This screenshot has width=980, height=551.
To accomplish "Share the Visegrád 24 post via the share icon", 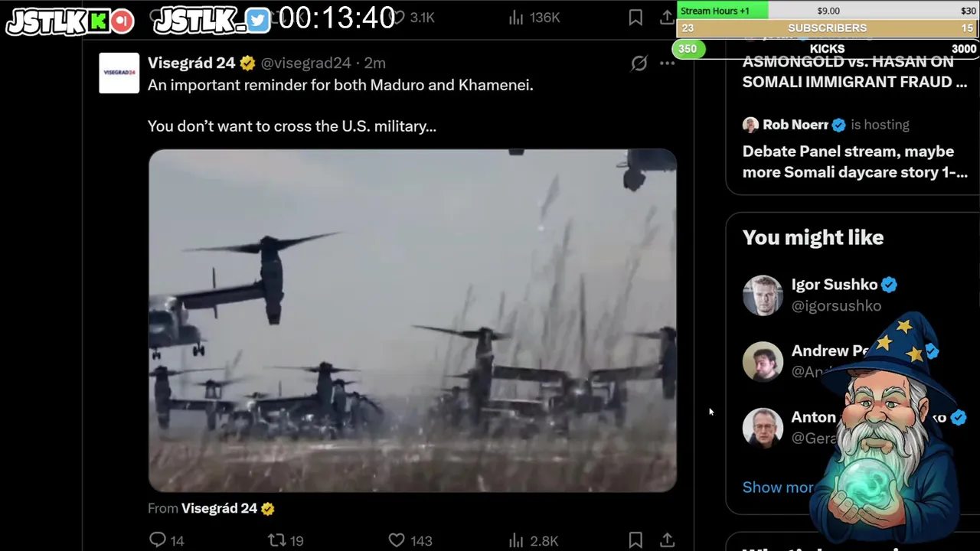I will click(667, 540).
